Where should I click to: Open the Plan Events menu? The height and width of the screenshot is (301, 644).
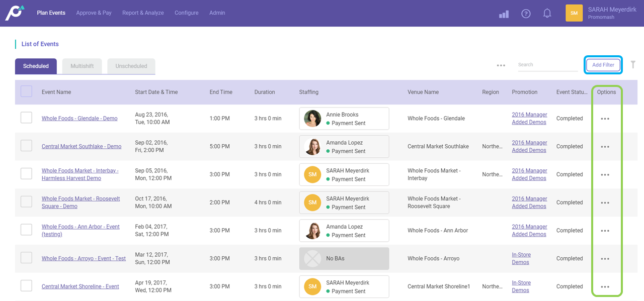point(51,13)
